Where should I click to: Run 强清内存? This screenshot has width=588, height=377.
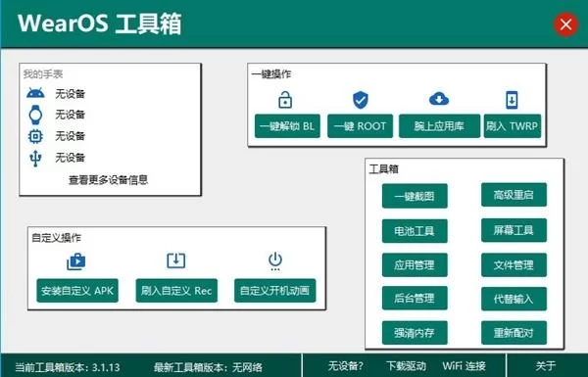tap(415, 332)
